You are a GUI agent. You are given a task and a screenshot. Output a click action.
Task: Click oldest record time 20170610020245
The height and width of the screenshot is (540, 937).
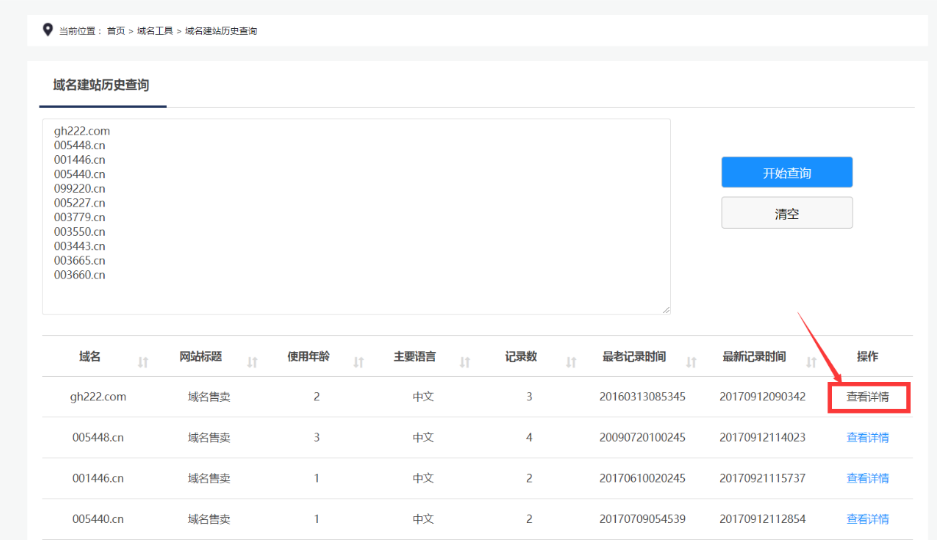point(642,478)
